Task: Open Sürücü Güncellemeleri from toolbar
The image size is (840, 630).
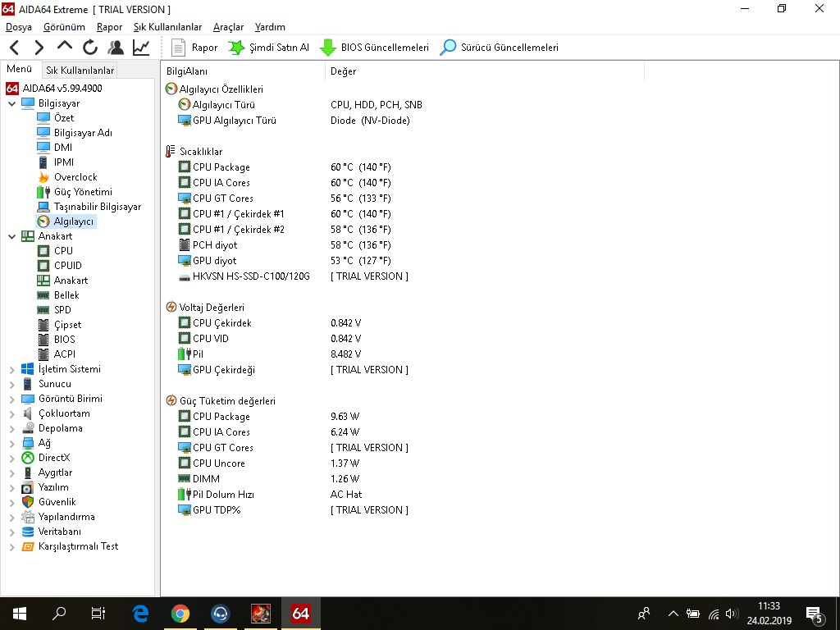Action: (x=499, y=48)
